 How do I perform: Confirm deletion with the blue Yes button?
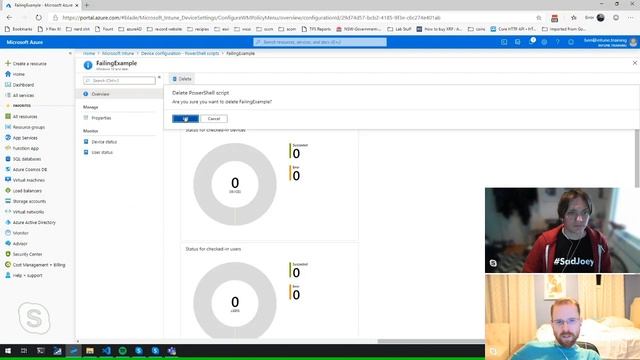click(x=185, y=119)
